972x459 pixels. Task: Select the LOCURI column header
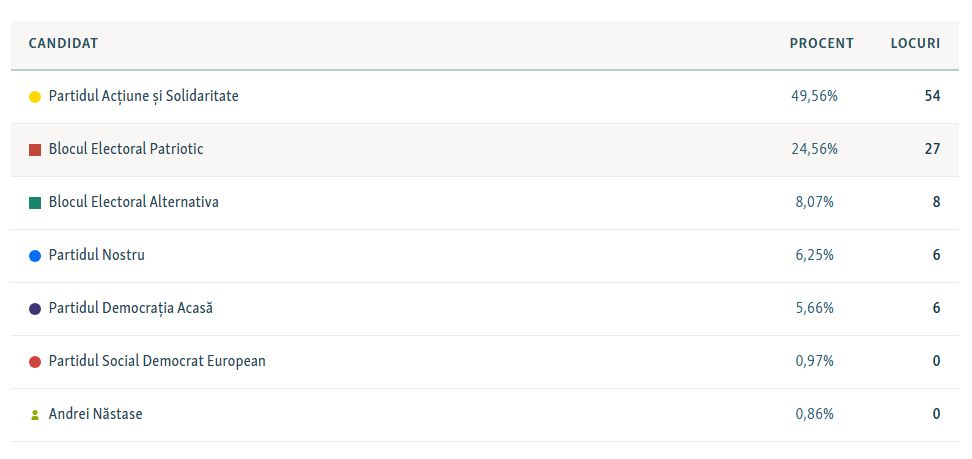click(x=915, y=43)
